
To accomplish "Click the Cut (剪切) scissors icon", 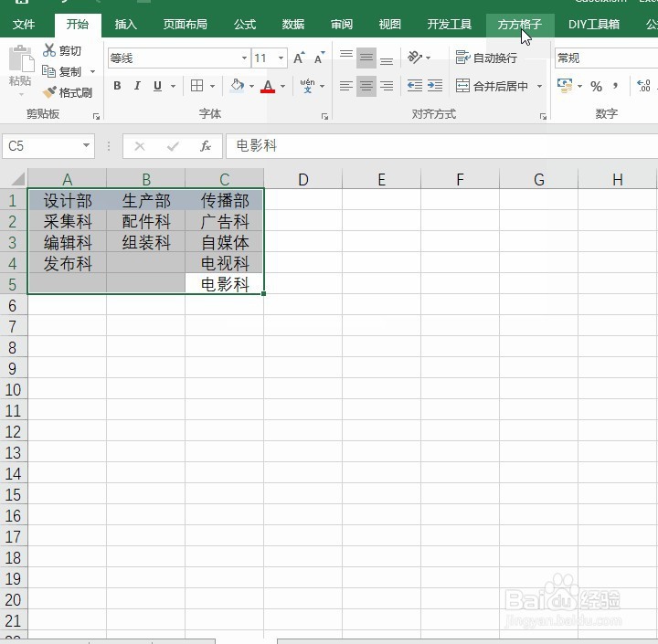I will 49,50.
